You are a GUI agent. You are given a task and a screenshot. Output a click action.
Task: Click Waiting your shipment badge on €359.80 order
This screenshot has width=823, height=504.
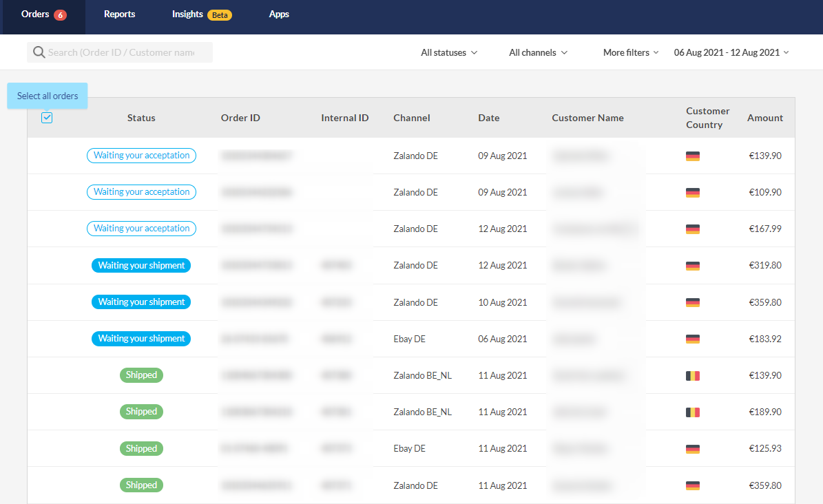point(141,302)
